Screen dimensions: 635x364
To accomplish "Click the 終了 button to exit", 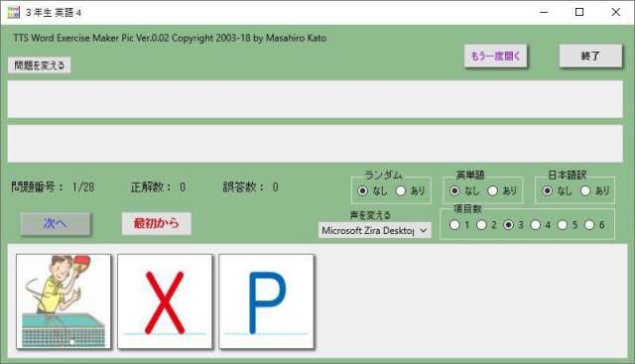I will click(x=590, y=56).
